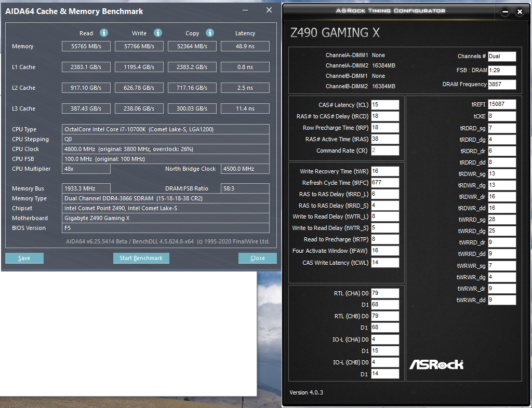
Task: Click the ASRock logo in Timing Configurator
Action: pos(436,364)
